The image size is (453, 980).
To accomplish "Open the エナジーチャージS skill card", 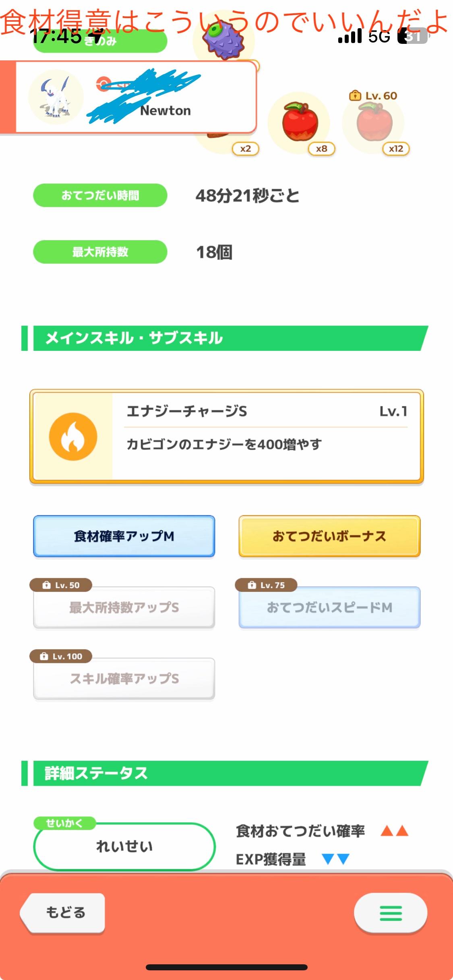I will tap(227, 436).
